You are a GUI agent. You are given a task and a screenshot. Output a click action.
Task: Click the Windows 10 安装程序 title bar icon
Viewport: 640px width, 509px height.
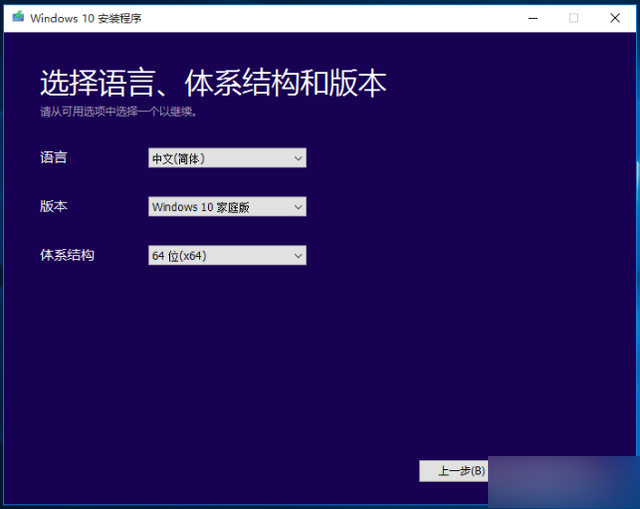(18, 18)
